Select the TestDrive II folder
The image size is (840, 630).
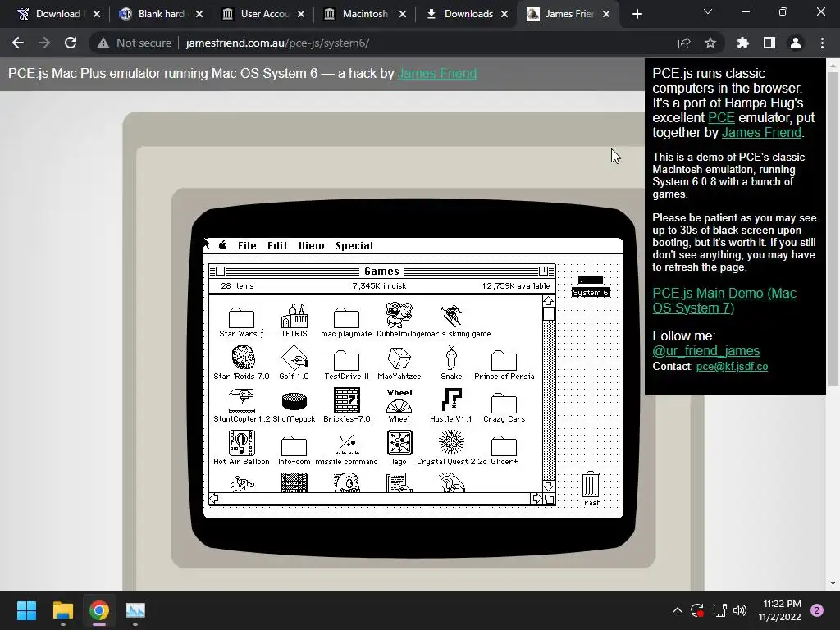[x=346, y=361]
